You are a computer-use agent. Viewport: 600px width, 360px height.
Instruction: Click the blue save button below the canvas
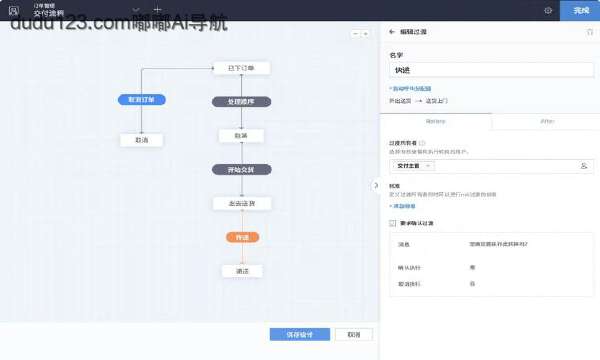(x=300, y=334)
